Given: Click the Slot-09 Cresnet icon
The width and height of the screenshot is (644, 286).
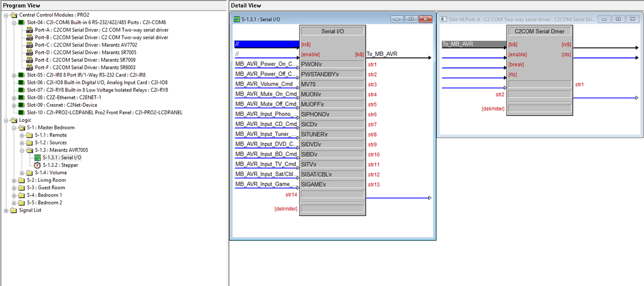Looking at the screenshot, I should [22, 105].
